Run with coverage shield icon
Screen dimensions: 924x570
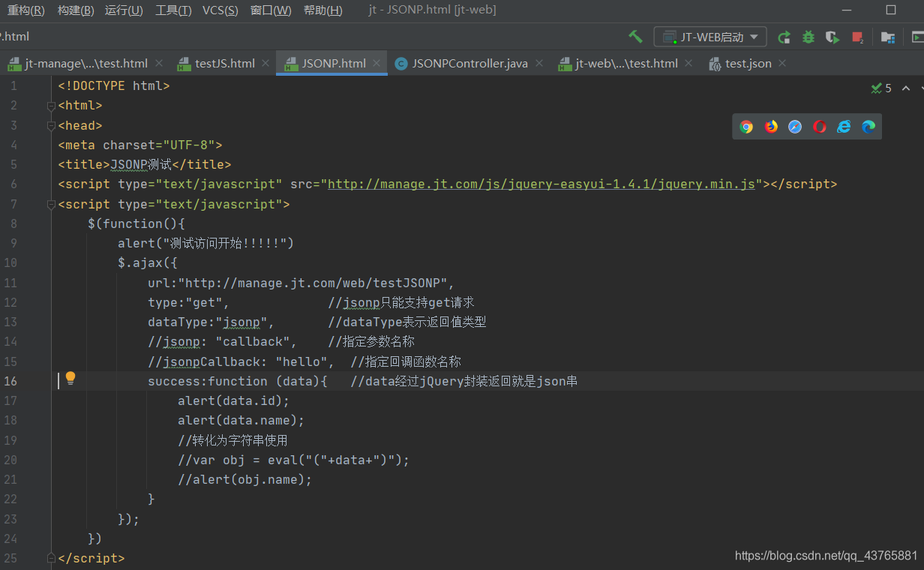click(x=832, y=37)
